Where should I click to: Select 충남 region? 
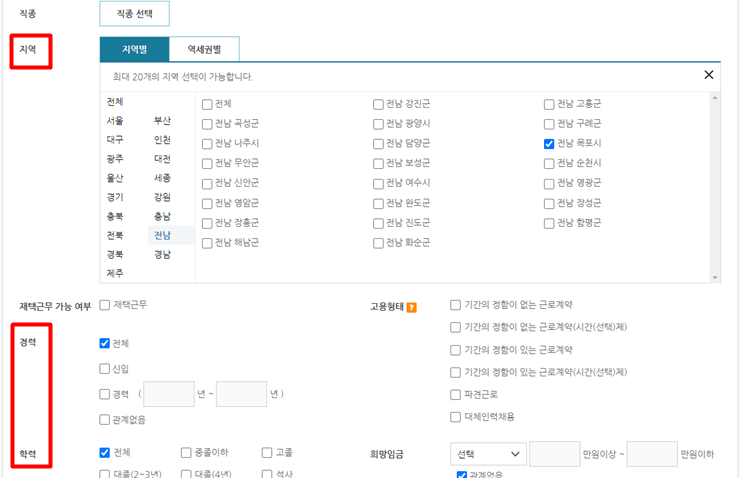tap(162, 216)
